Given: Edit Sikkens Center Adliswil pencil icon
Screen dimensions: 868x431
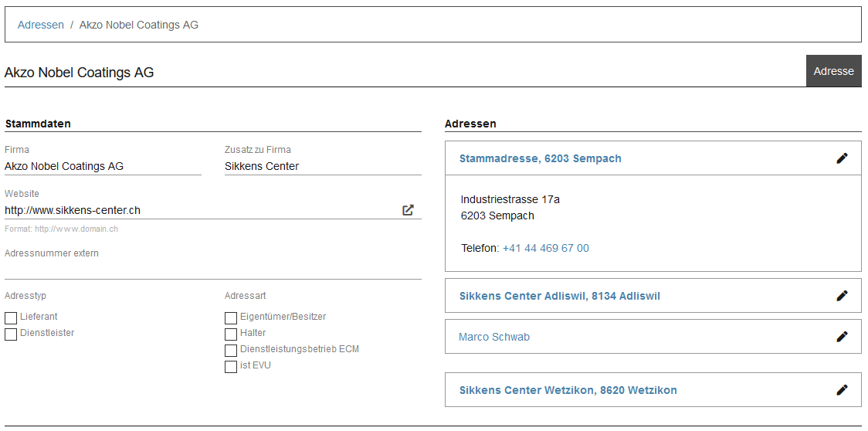Looking at the screenshot, I should coord(842,296).
